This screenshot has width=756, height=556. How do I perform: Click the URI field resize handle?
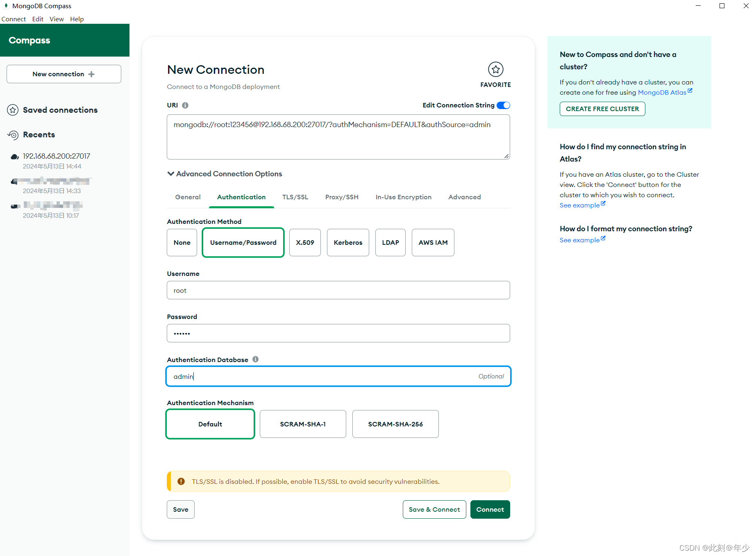click(x=506, y=156)
